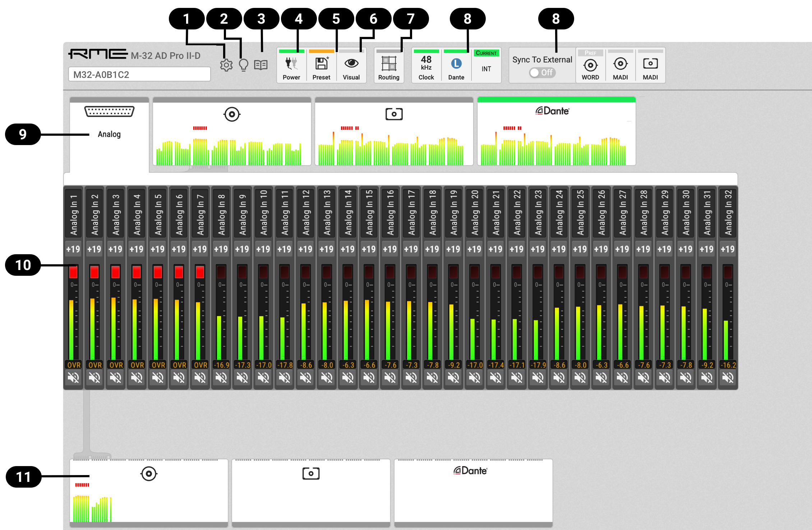Mute Analog In 32 channel
This screenshot has height=530, width=812.
click(x=728, y=378)
